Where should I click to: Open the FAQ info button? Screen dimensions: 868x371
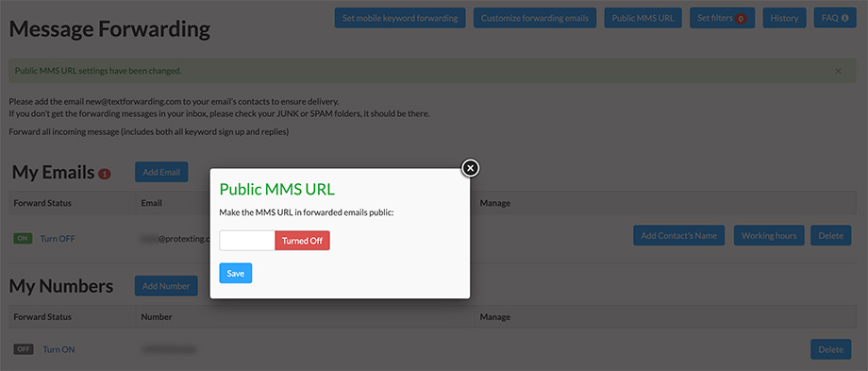pos(835,18)
